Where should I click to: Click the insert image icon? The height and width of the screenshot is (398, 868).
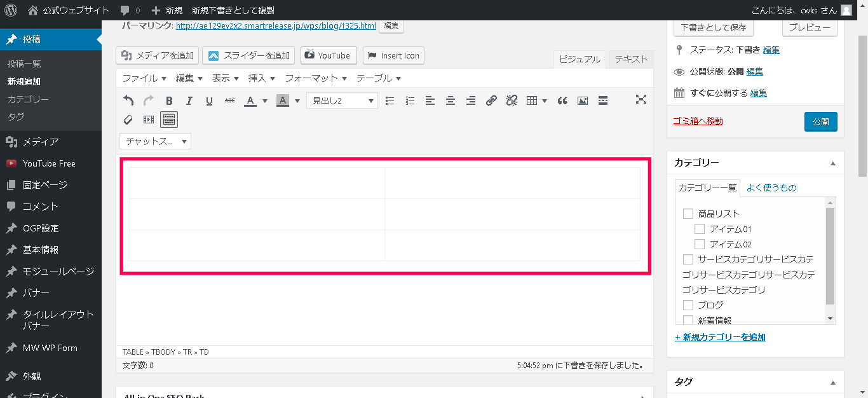tap(583, 100)
